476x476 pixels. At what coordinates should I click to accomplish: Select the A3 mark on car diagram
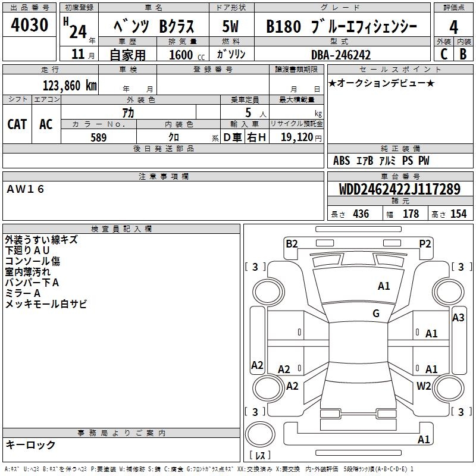[458, 318]
